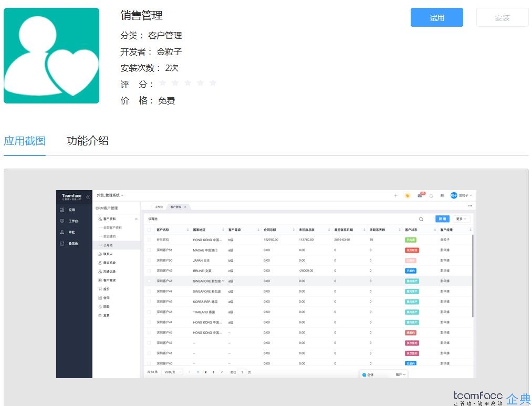
Task: Go to page 3 in the pagination
Action: tap(213, 372)
